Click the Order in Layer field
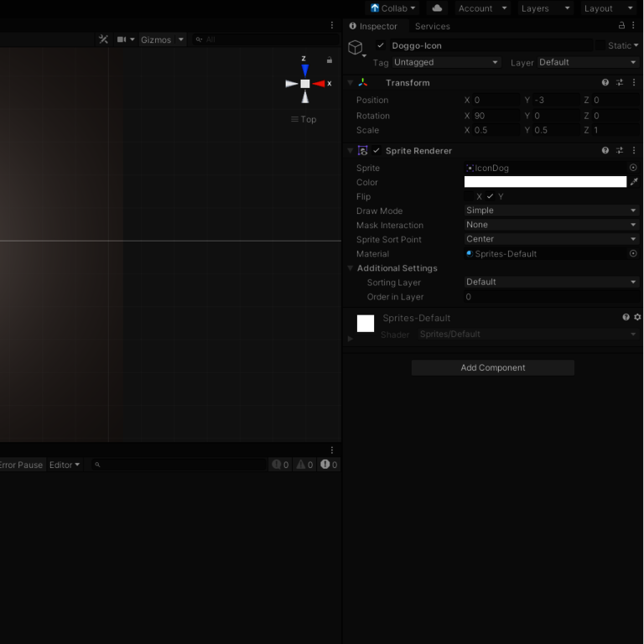 tap(552, 297)
